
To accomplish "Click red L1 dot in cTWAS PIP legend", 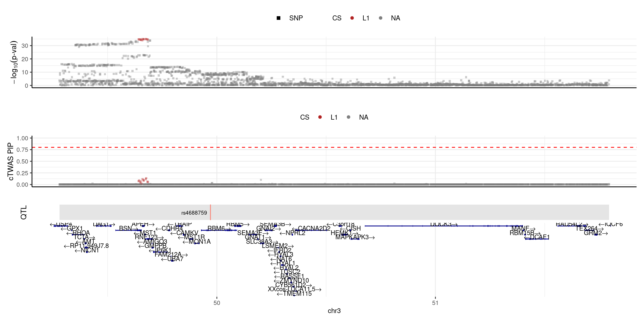I will (320, 117).
